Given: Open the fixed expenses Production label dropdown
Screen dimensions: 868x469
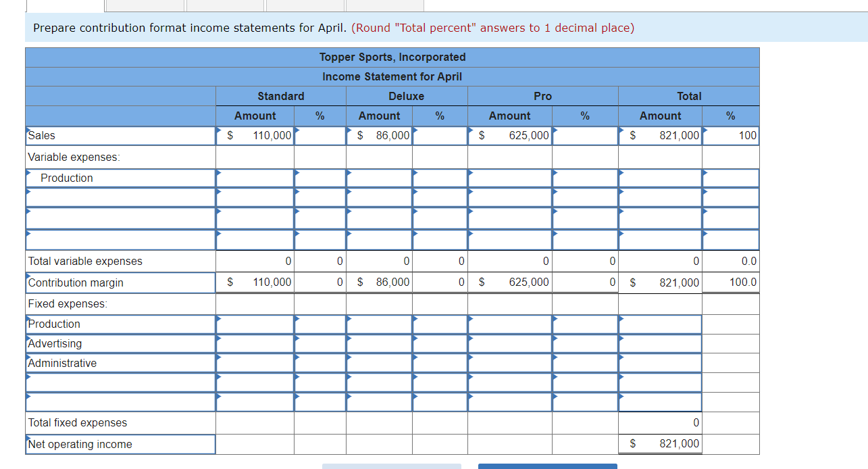Looking at the screenshot, I should 121,324.
